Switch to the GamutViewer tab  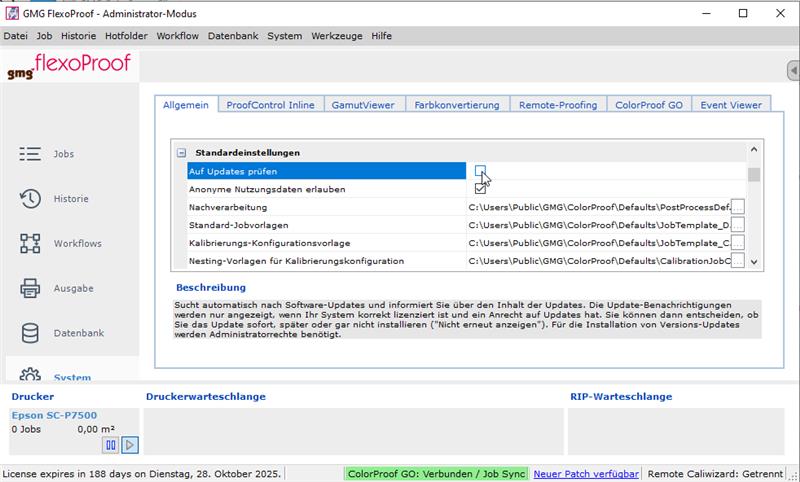point(363,105)
